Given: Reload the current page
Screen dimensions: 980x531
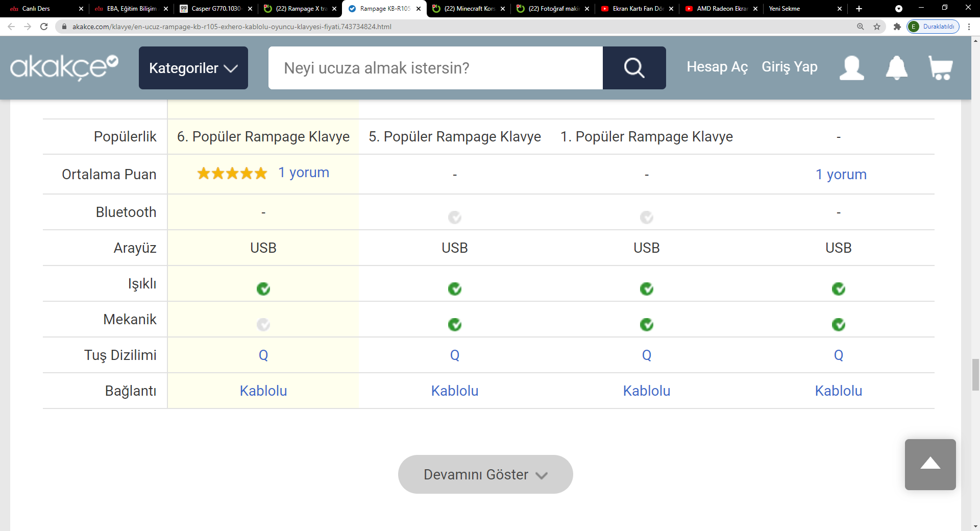Looking at the screenshot, I should 44,27.
